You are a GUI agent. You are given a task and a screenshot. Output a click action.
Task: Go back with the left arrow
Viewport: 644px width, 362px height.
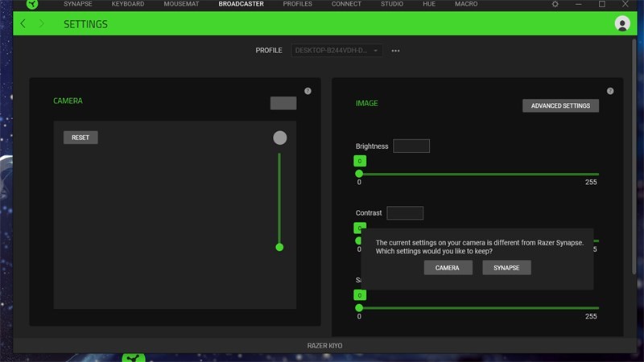pyautogui.click(x=23, y=24)
